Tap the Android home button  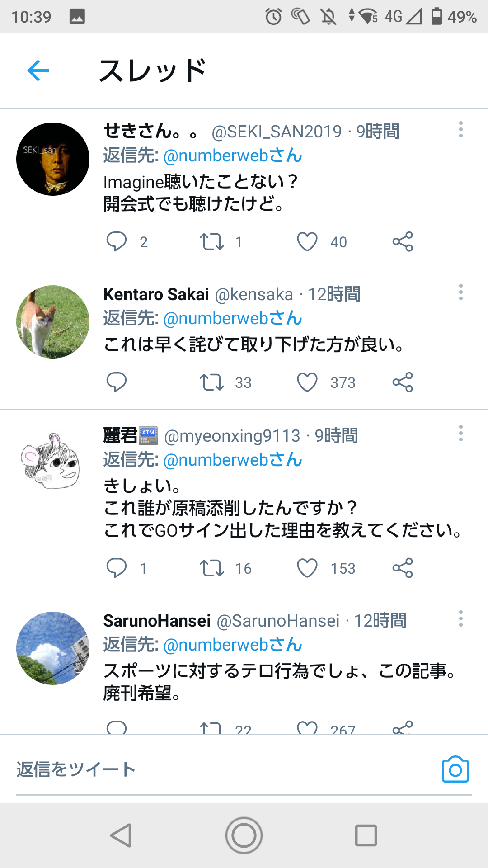tap(244, 835)
